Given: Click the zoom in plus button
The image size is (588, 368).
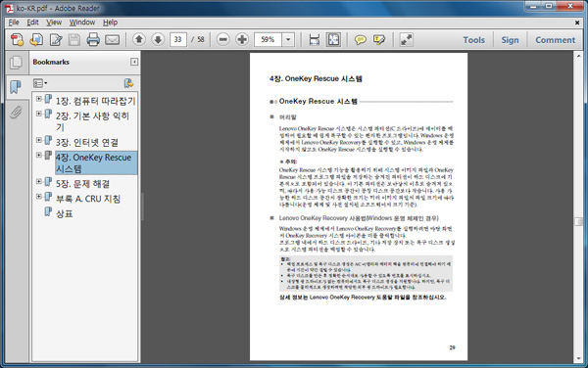Looking at the screenshot, I should pos(242,39).
